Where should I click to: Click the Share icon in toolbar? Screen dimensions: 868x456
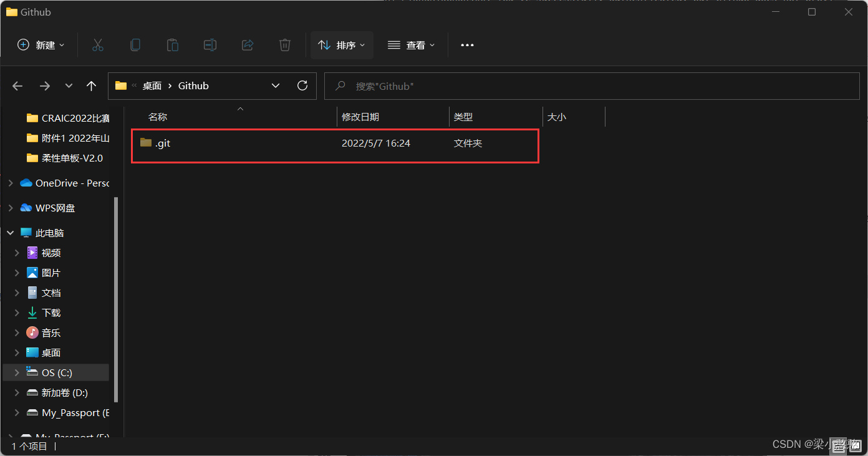click(x=248, y=45)
